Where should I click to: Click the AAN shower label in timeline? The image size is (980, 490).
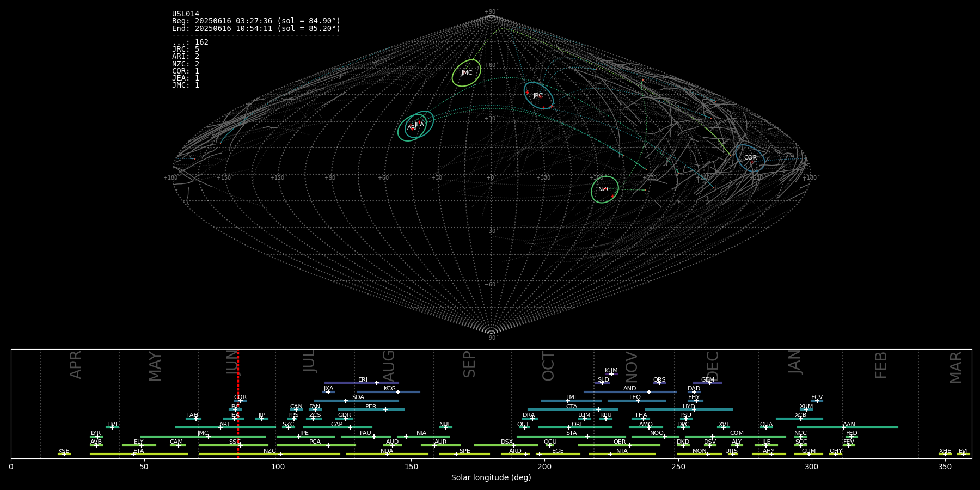coord(849,424)
